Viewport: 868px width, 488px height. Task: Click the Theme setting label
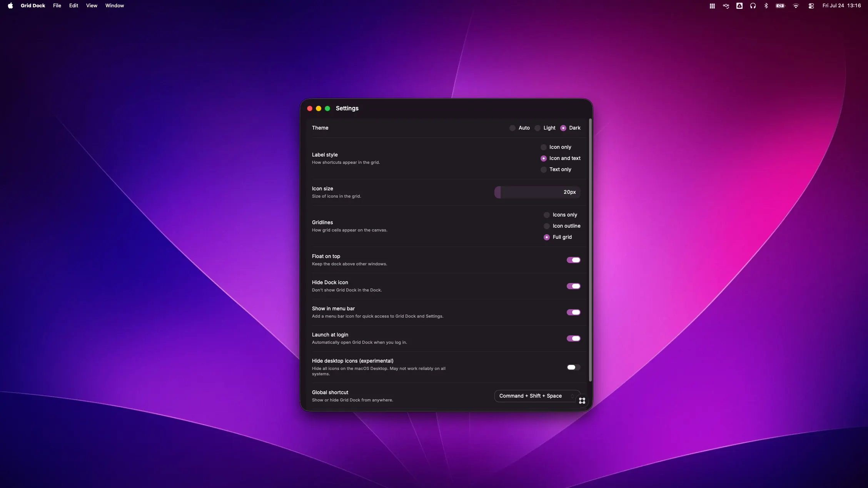click(320, 128)
